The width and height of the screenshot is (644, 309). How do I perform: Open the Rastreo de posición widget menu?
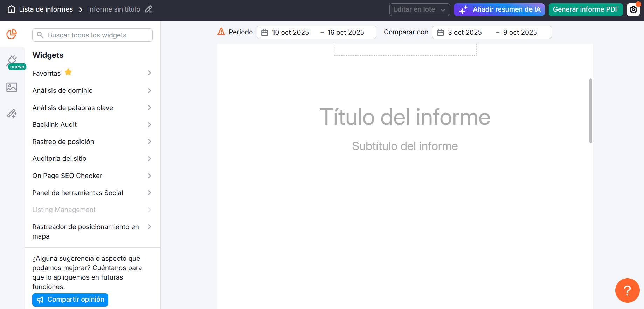(92, 142)
